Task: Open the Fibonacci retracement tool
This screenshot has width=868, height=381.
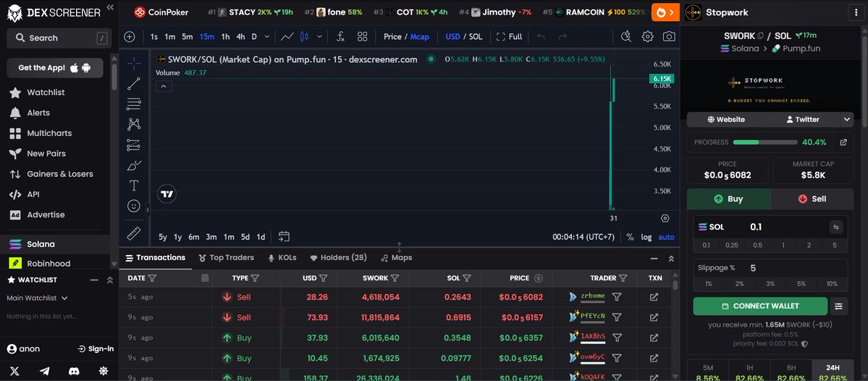Action: [x=134, y=104]
